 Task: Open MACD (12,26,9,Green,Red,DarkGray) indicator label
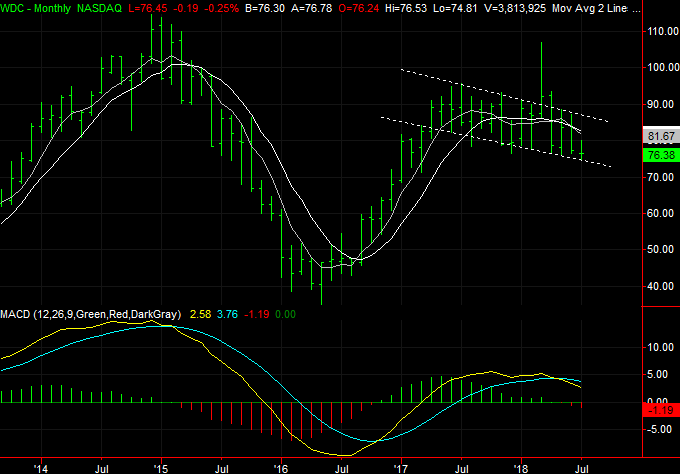[91, 314]
